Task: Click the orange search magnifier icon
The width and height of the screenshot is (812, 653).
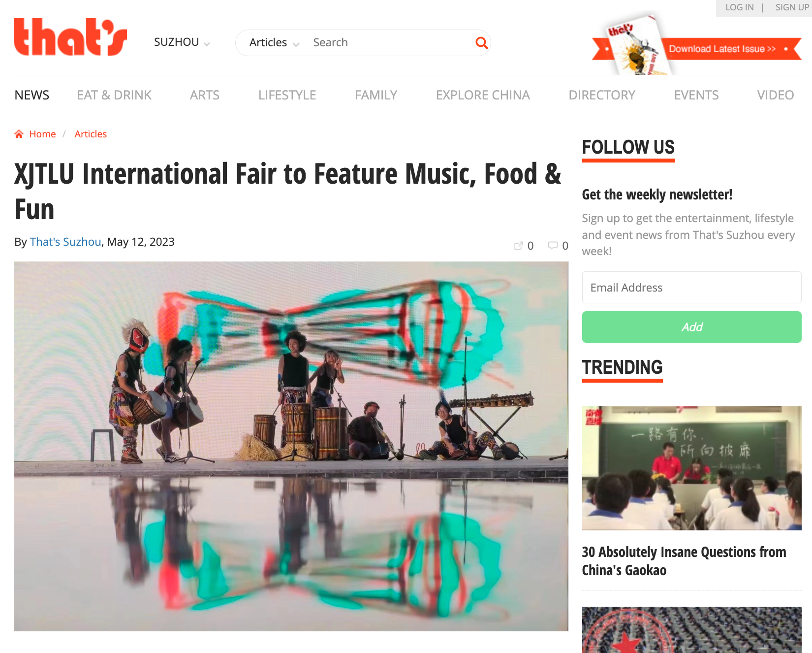Action: click(481, 43)
